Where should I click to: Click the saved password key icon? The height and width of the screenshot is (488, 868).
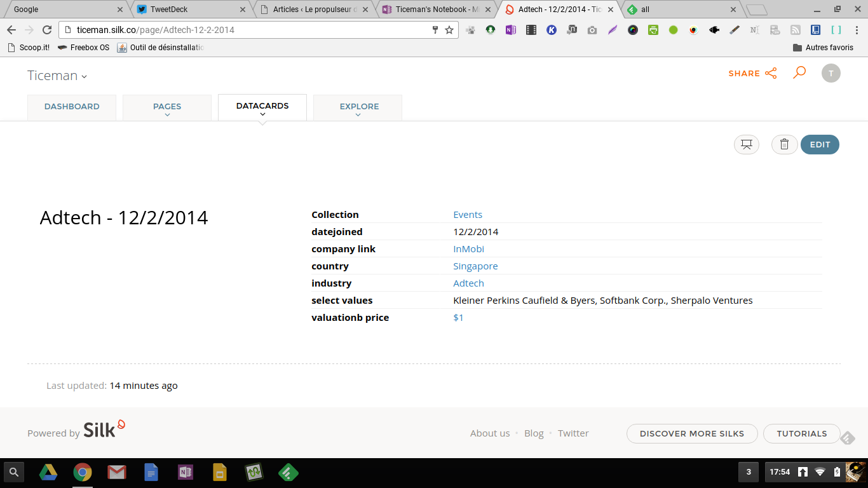(x=435, y=30)
